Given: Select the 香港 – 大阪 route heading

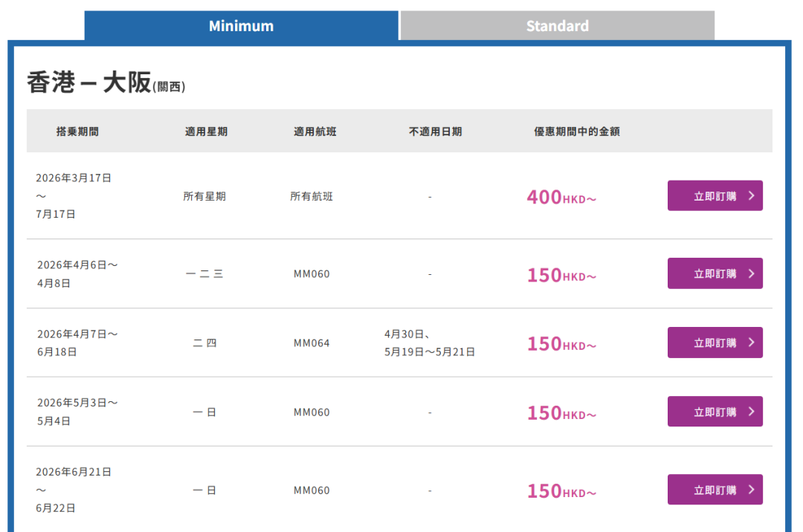Looking at the screenshot, I should click(106, 82).
